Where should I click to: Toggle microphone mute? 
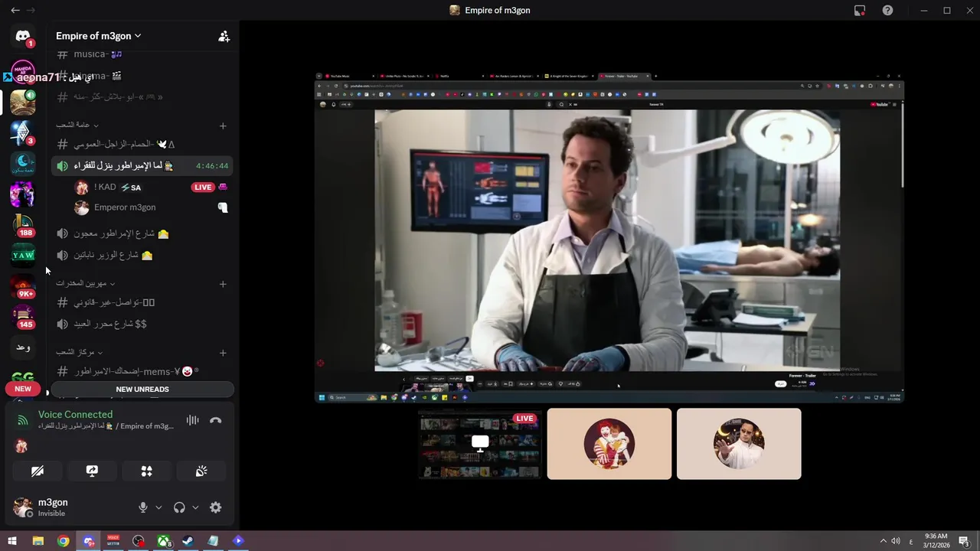[x=142, y=507]
